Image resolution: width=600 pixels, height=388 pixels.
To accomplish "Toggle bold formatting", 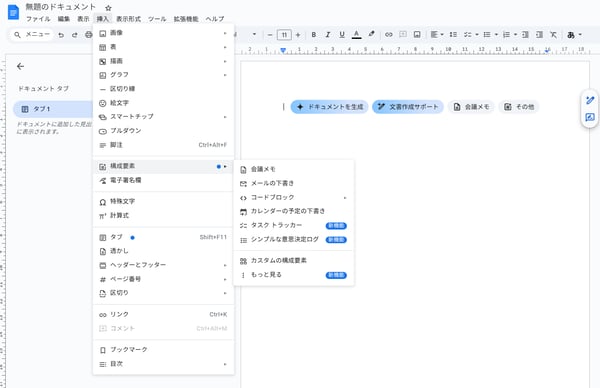I will (314, 35).
